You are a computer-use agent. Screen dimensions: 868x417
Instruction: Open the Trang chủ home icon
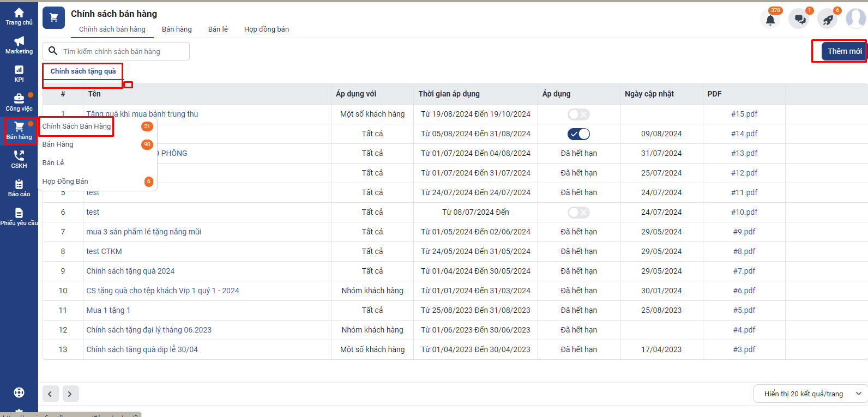coord(19,13)
